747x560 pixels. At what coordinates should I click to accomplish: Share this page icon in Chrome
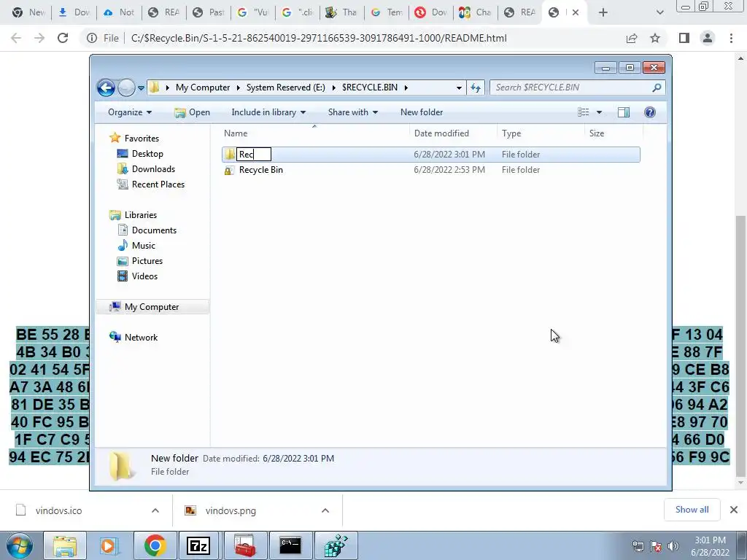[x=632, y=38]
